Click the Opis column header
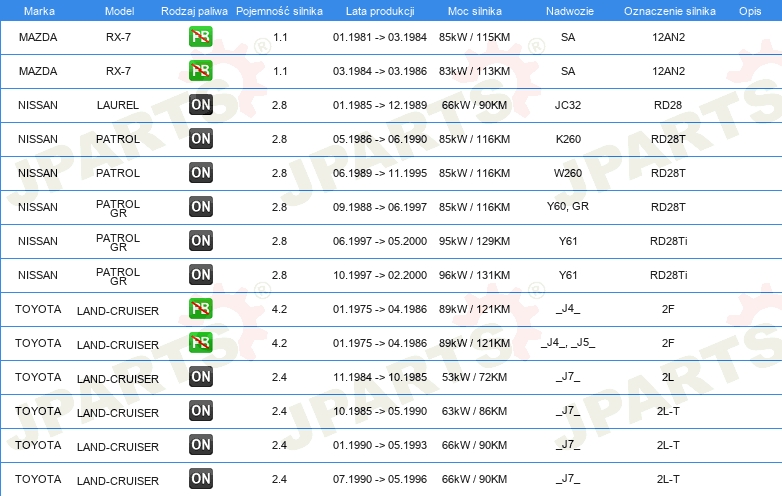The image size is (782, 496). pyautogui.click(x=750, y=11)
